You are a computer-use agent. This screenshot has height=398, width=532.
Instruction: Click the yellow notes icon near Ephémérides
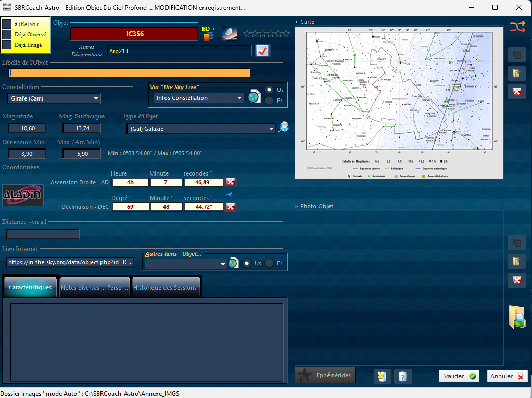pyautogui.click(x=382, y=376)
